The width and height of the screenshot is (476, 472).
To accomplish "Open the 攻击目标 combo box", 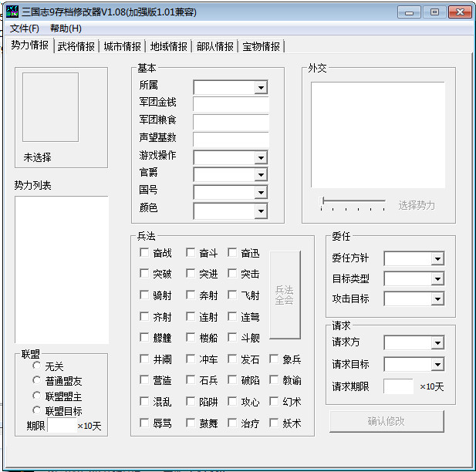I will [x=414, y=299].
